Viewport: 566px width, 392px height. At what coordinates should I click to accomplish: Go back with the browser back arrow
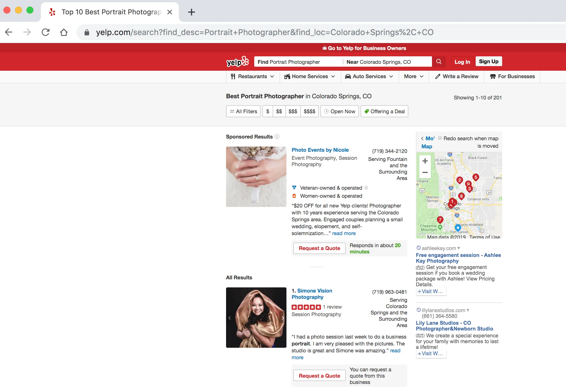[9, 32]
